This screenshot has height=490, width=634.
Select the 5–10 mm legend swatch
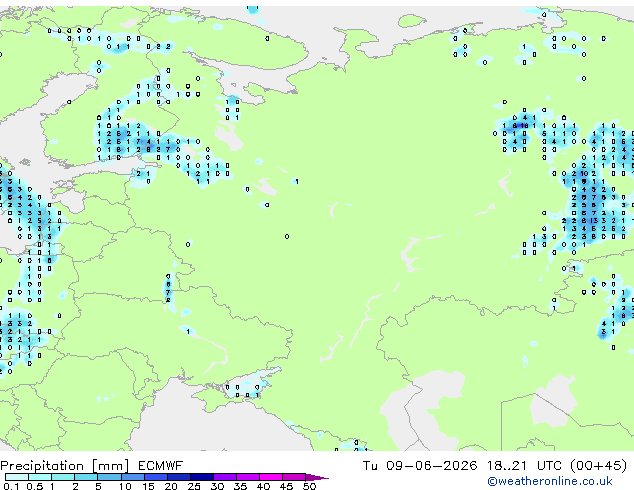109,477
